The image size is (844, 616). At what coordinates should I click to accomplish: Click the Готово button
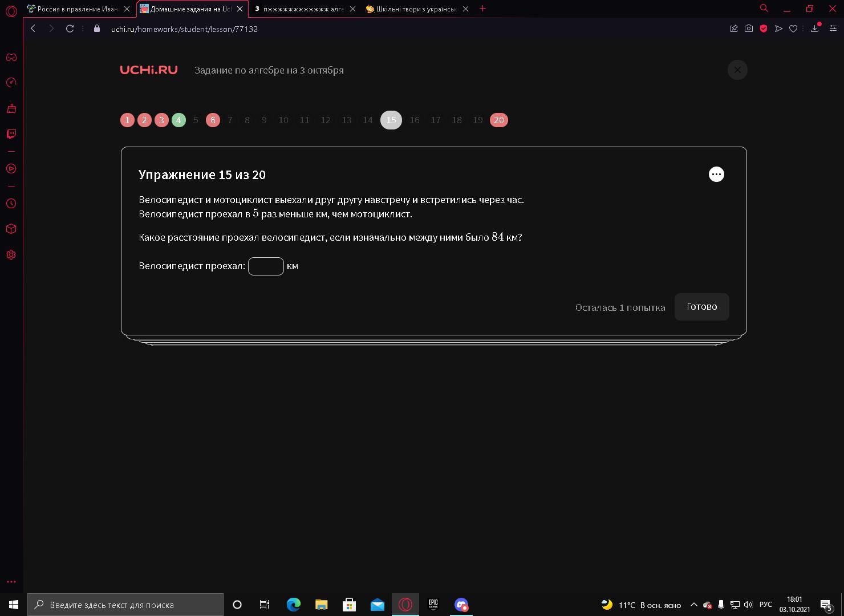pyautogui.click(x=702, y=307)
